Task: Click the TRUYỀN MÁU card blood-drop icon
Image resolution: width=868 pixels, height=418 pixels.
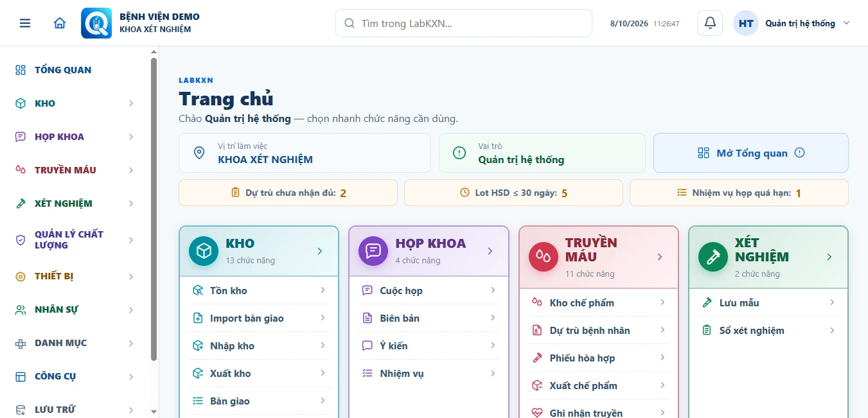Action: point(544,257)
